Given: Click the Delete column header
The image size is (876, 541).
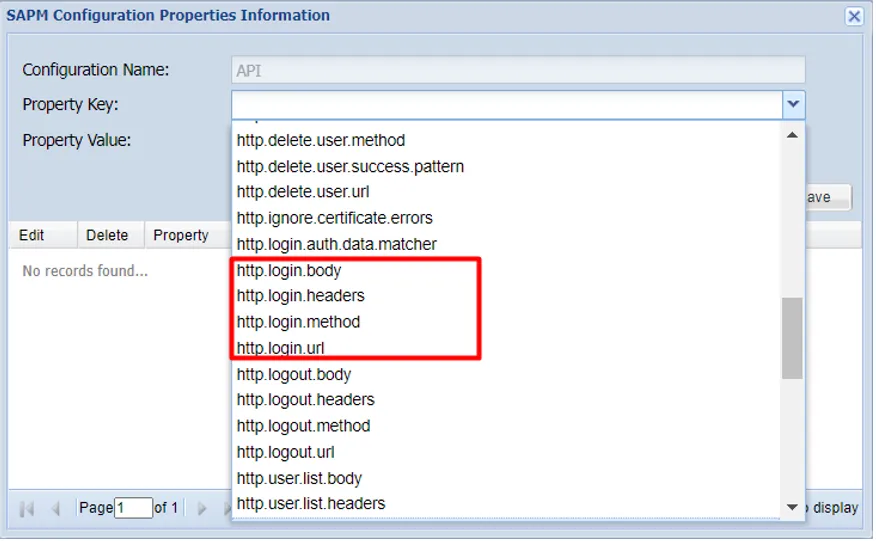Looking at the screenshot, I should click(111, 235).
